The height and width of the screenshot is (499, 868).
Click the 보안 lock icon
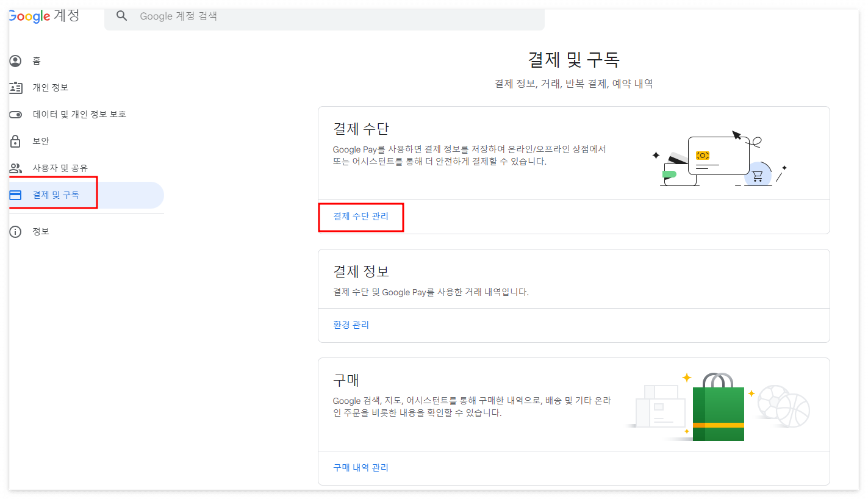click(15, 142)
